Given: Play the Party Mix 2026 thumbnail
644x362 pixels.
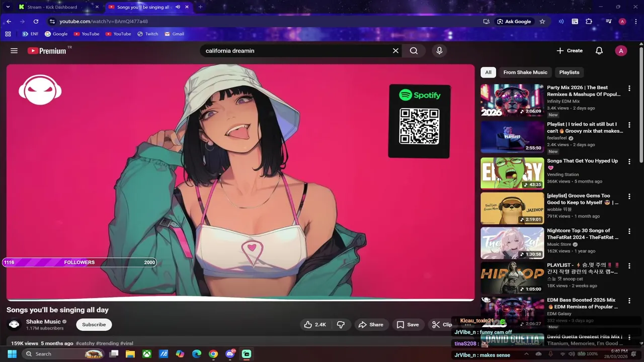Looking at the screenshot, I should coord(512,100).
